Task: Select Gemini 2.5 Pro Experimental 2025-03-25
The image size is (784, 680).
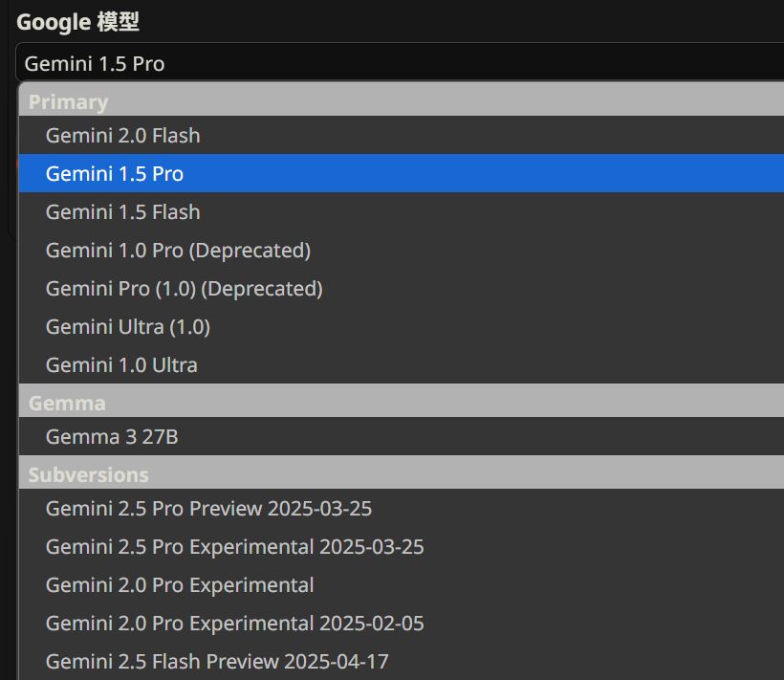Action: 234,546
